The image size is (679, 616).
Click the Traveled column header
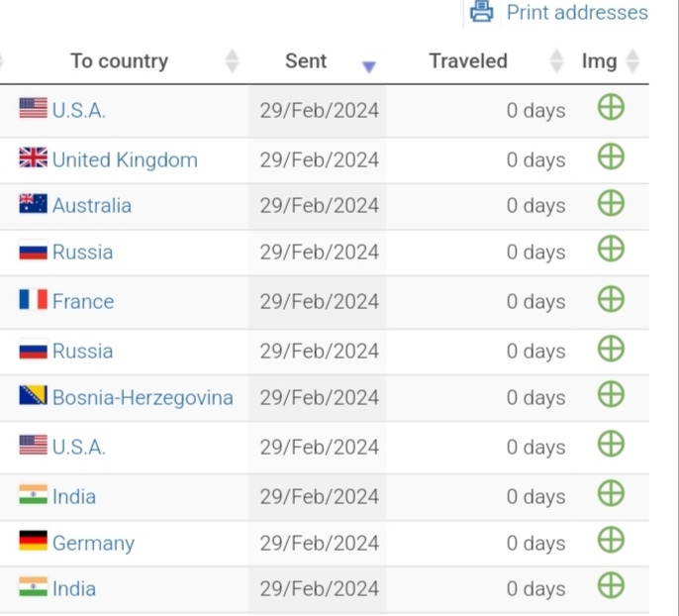[x=468, y=61]
